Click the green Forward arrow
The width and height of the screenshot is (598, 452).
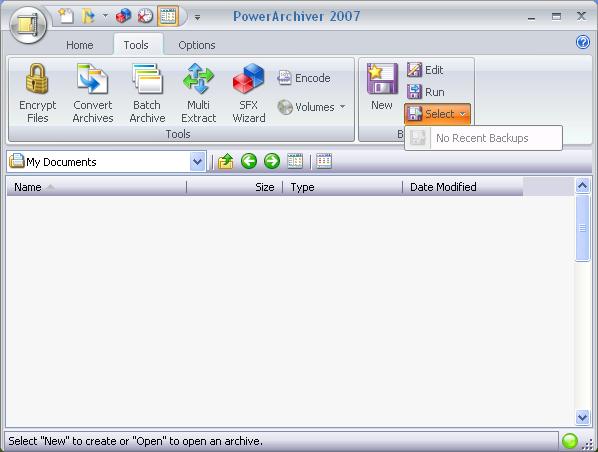tap(272, 161)
